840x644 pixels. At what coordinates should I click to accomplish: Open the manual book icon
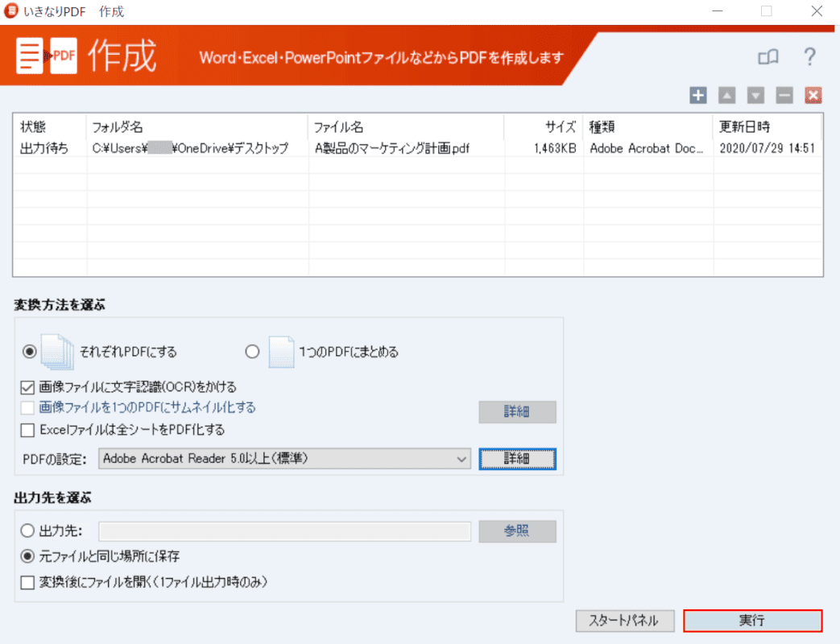pyautogui.click(x=768, y=56)
